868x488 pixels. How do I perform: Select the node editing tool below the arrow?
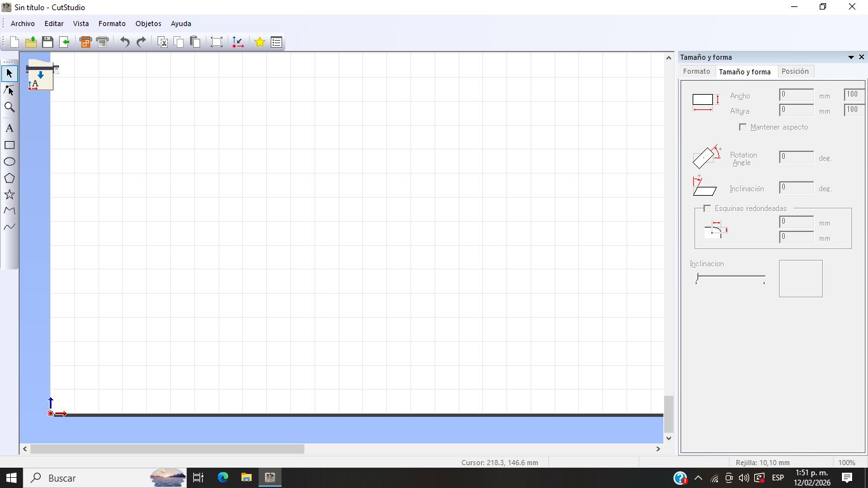9,90
